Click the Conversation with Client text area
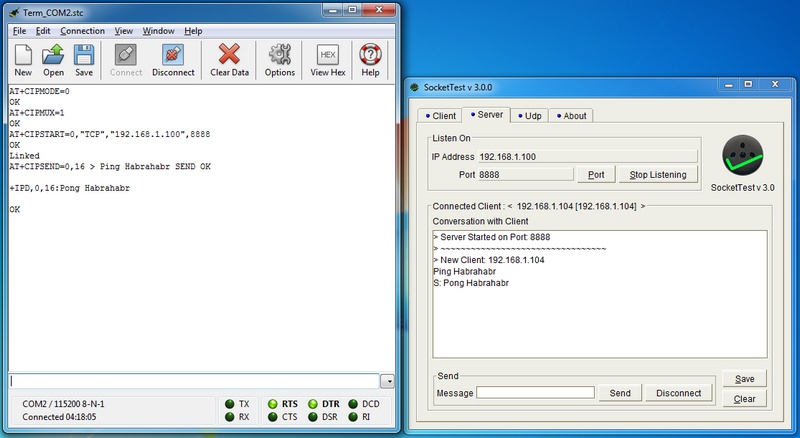Screen dimensions: 800x438 tap(600, 294)
